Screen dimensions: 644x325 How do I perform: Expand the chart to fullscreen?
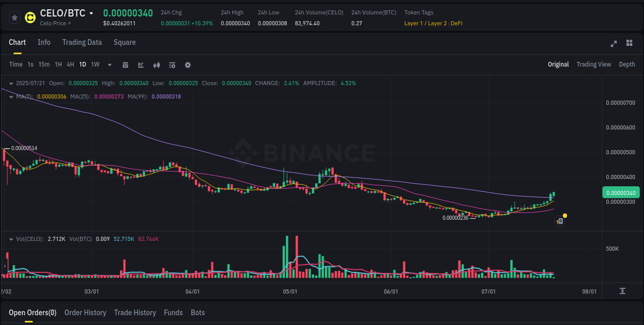614,44
